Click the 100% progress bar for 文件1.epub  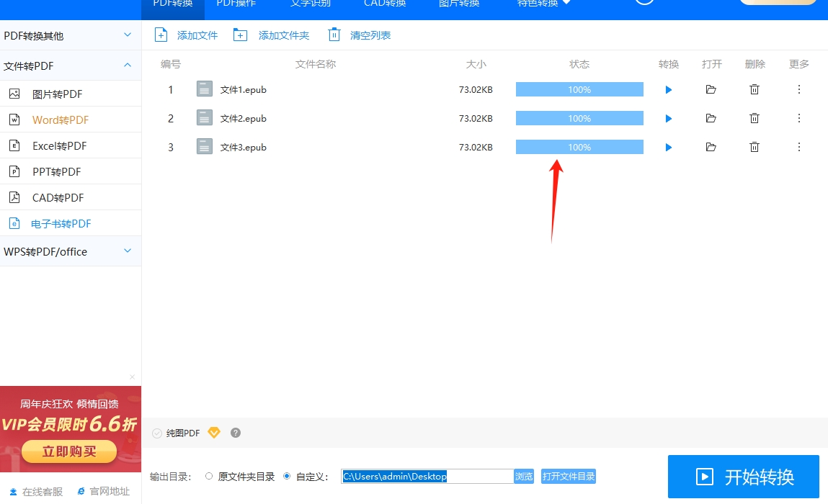(579, 89)
